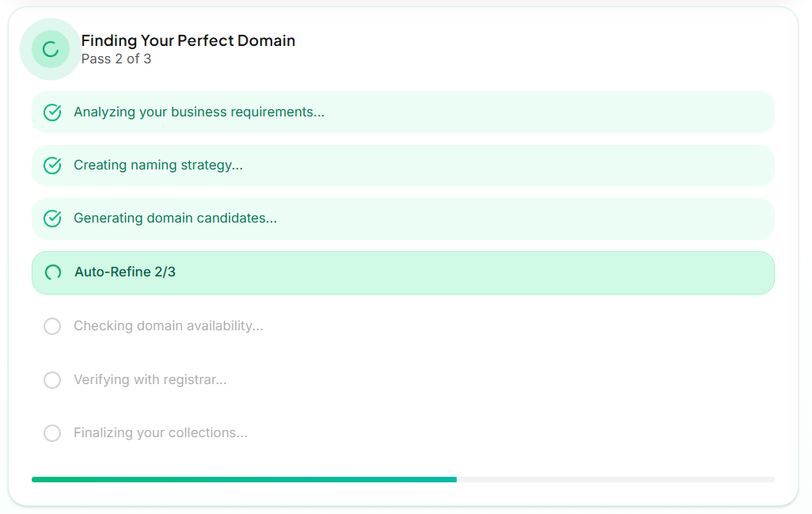Click the empty circle beside Checking domain availability
Image resolution: width=812 pixels, height=514 pixels.
[x=52, y=326]
